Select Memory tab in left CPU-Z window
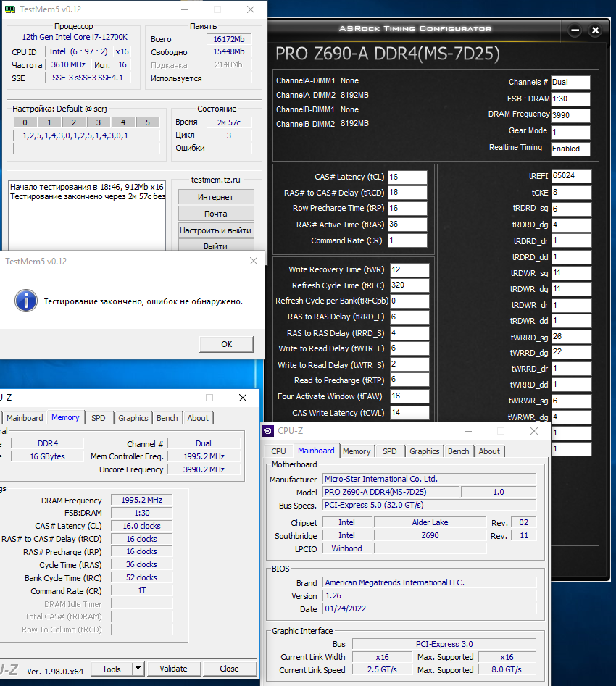The height and width of the screenshot is (686, 616). pos(65,417)
